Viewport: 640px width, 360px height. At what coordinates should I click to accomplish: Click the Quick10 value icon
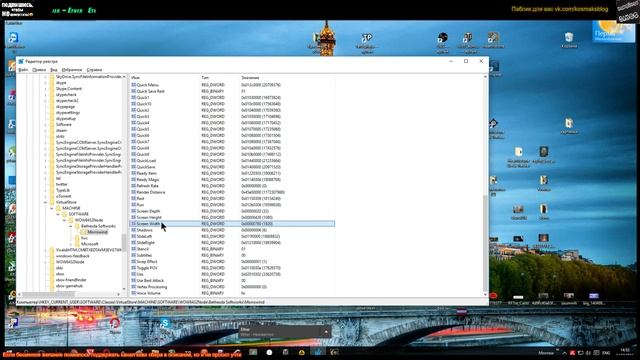(133, 104)
